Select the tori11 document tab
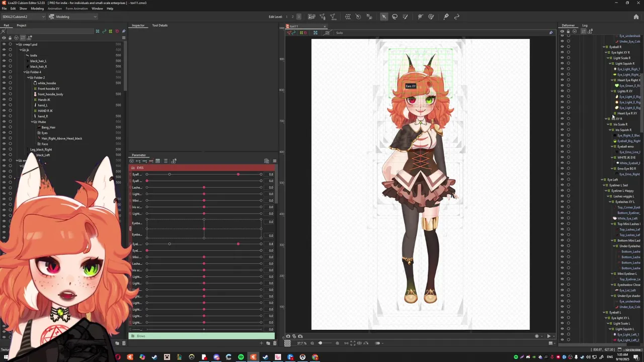This screenshot has width=644, height=362. tap(305, 26)
